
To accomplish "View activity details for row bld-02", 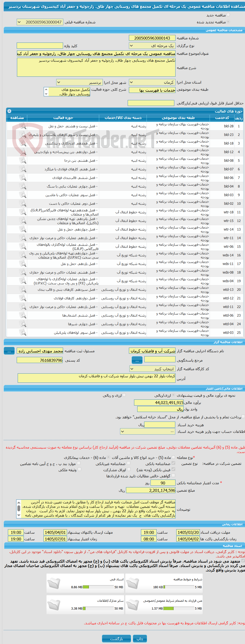I will pos(23,204).
